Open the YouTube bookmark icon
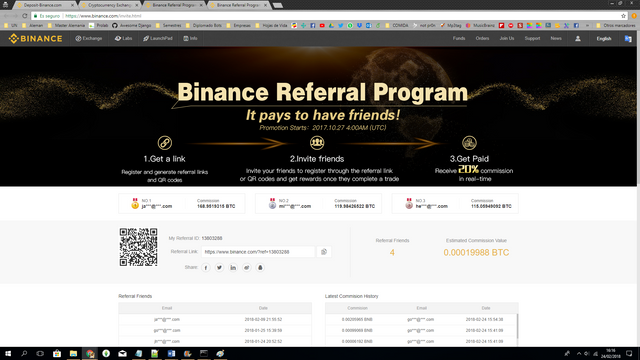Screen dimensions: 640x360 point(322,25)
